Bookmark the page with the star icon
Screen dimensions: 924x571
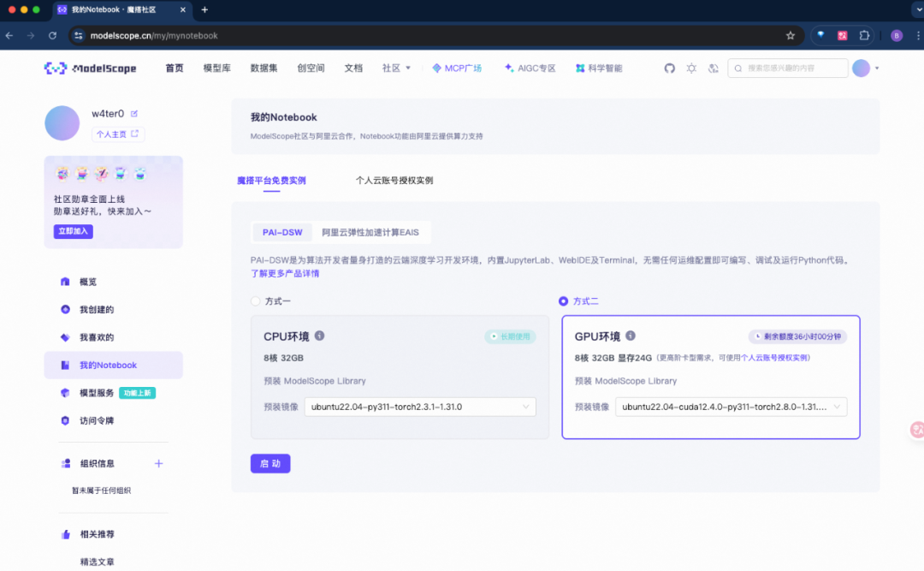pyautogui.click(x=791, y=35)
